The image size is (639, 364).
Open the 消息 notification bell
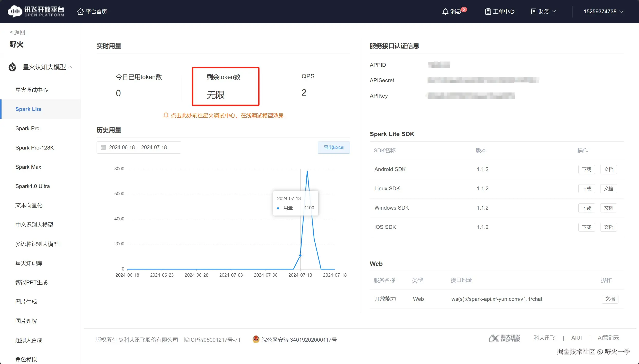(445, 12)
